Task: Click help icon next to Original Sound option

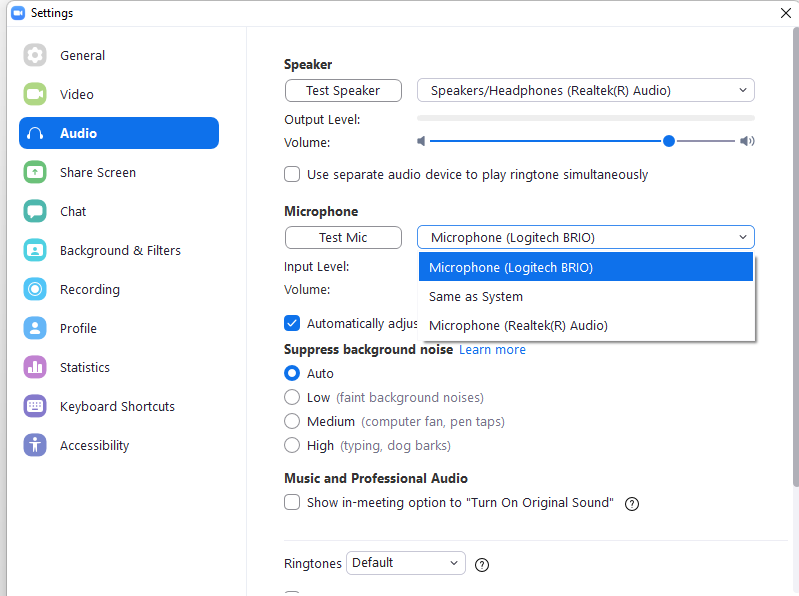Action: (x=632, y=504)
